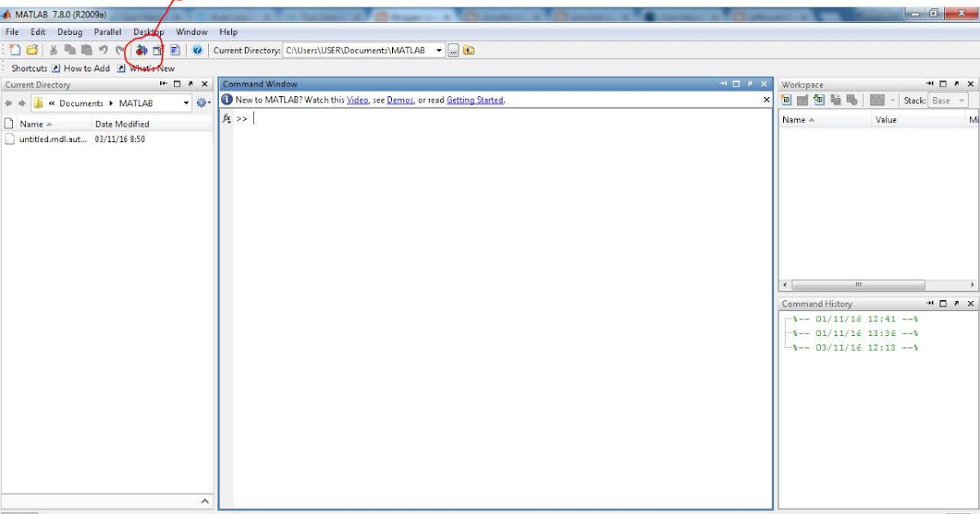980x514 pixels.
Task: Click the Cut scissors toolbar icon
Action: point(54,51)
